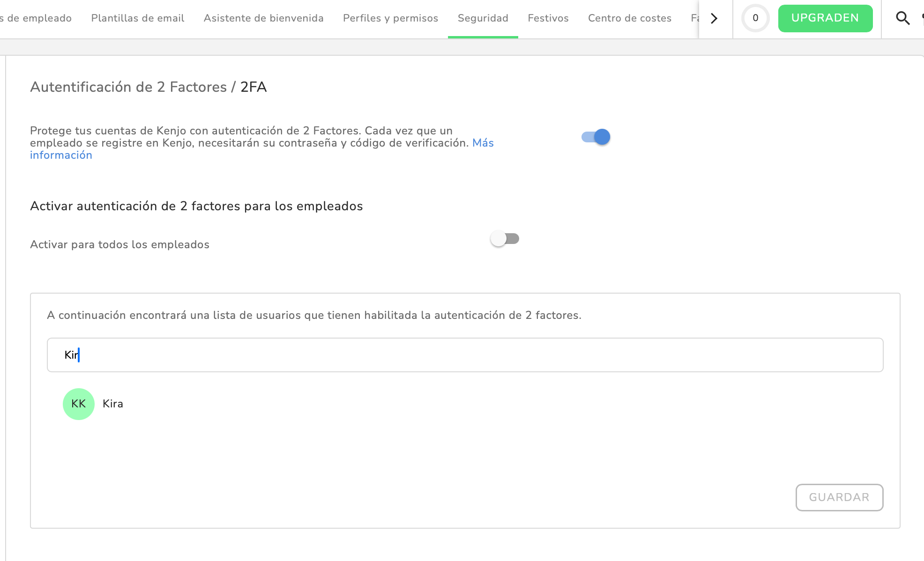Select the user Kira from results
Viewport: 924px width, 561px height.
click(113, 404)
